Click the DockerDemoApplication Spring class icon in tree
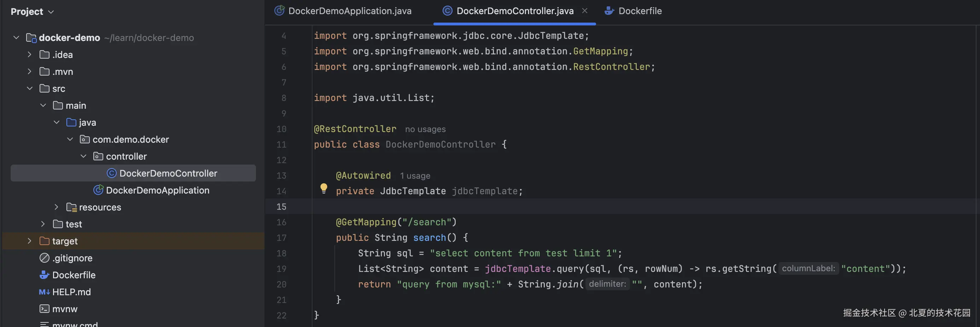 tap(98, 190)
